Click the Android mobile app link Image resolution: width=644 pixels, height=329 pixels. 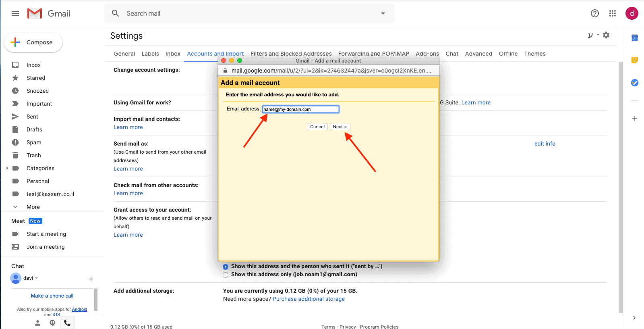point(79,309)
